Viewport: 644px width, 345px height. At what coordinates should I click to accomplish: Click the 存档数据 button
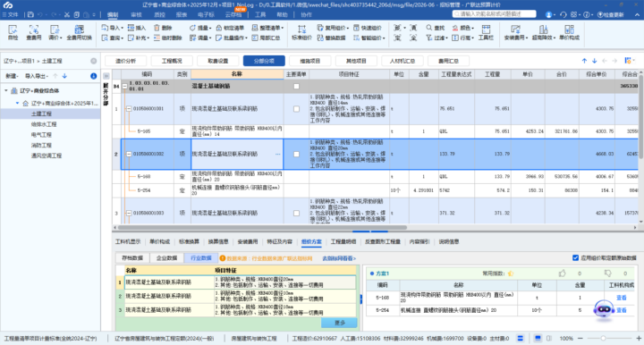132,258
